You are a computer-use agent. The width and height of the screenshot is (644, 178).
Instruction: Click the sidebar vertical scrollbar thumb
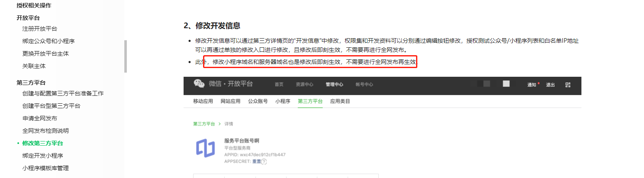coord(126,56)
